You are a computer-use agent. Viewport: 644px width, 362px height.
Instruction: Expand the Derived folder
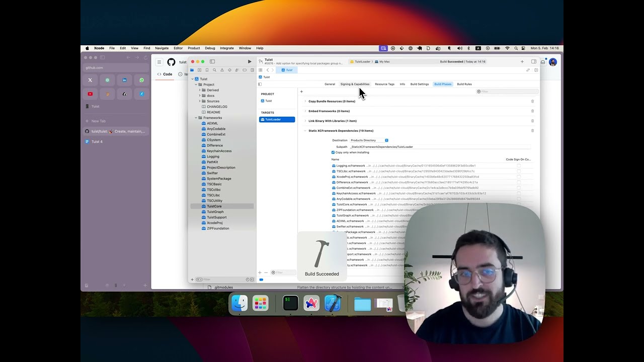(x=199, y=90)
